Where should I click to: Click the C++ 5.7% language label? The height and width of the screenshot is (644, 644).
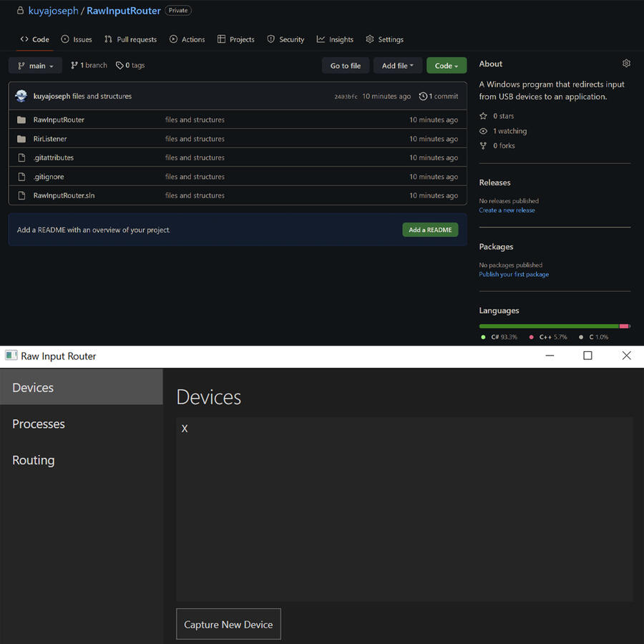click(548, 337)
